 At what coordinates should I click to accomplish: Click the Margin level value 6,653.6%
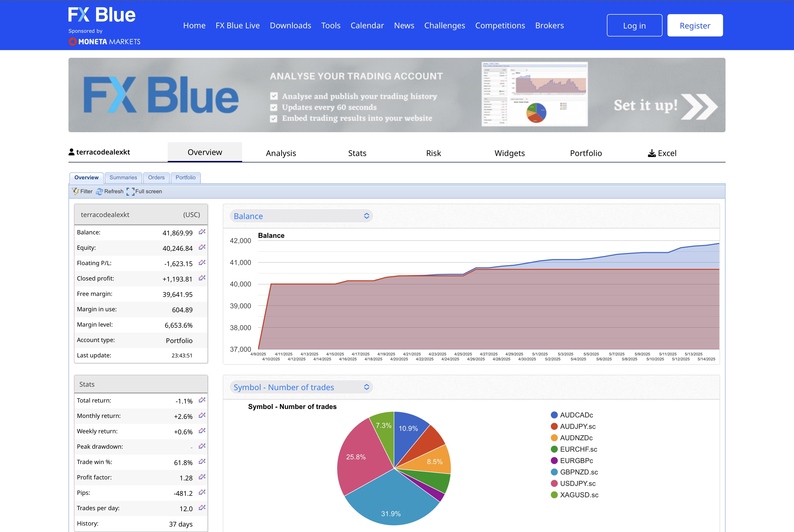click(179, 325)
